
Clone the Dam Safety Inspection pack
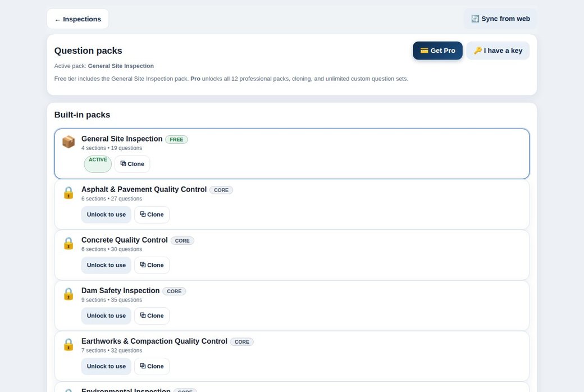coord(152,316)
